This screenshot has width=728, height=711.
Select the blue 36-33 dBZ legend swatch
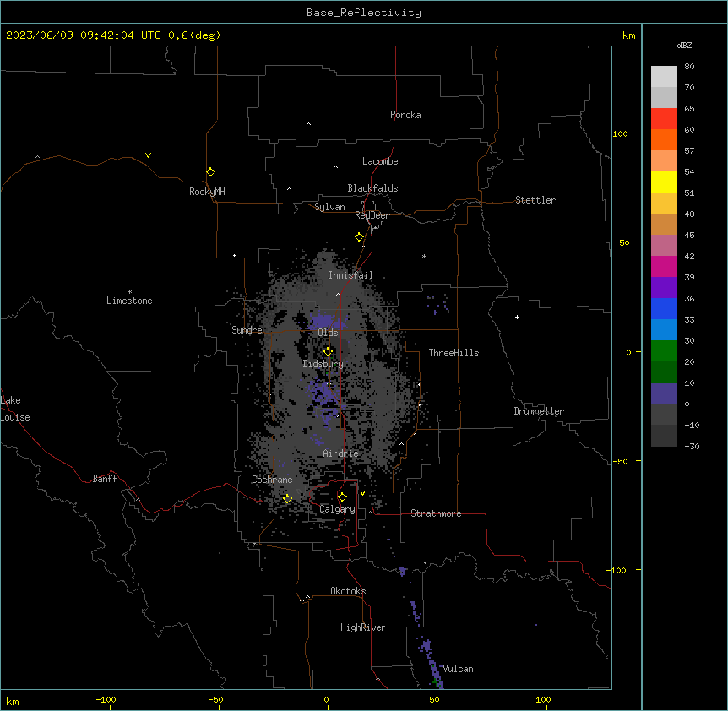point(664,308)
